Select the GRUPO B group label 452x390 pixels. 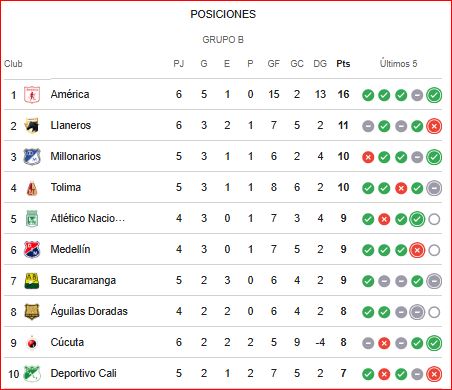point(223,40)
